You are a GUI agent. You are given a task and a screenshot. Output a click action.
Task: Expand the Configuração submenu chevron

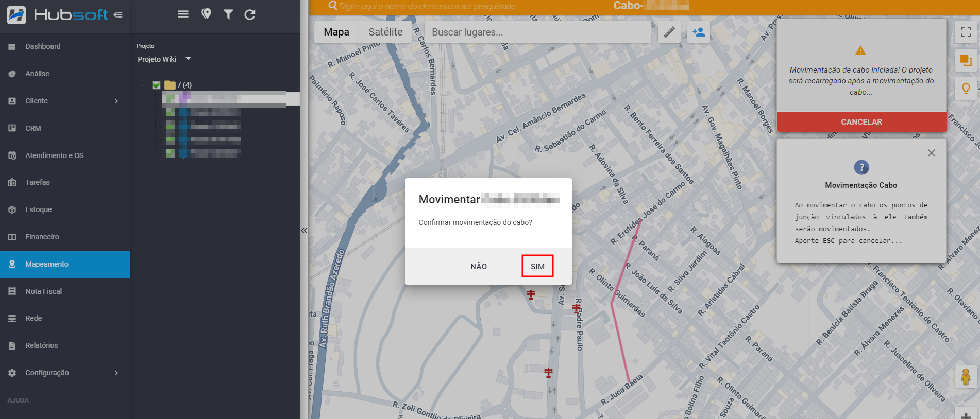116,373
